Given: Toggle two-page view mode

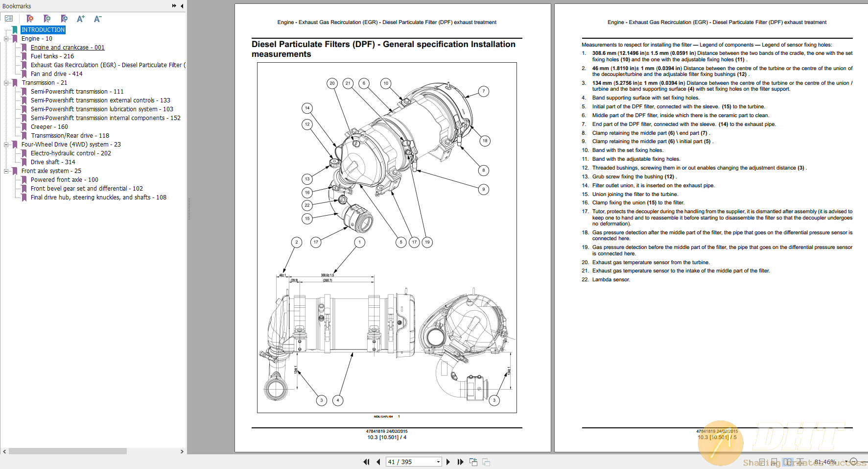Looking at the screenshot, I should [x=787, y=461].
